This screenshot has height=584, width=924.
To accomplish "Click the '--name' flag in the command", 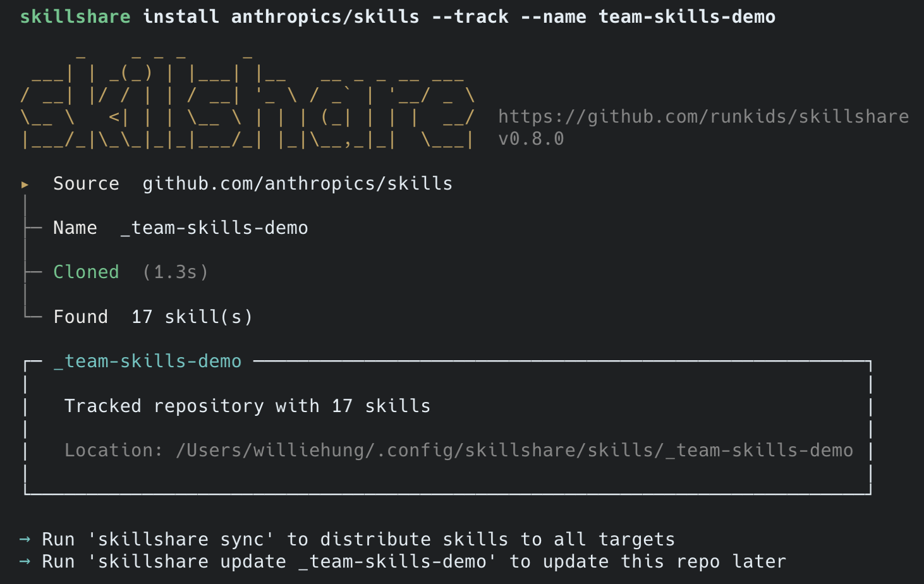I will click(553, 16).
